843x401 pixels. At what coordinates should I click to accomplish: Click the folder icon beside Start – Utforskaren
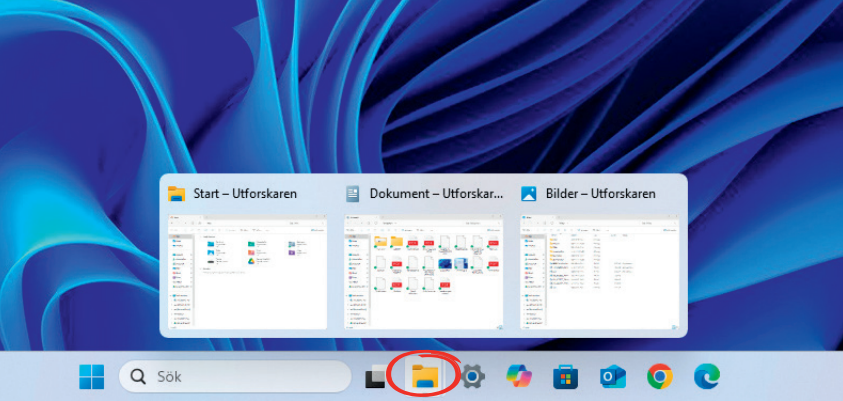coord(177,194)
